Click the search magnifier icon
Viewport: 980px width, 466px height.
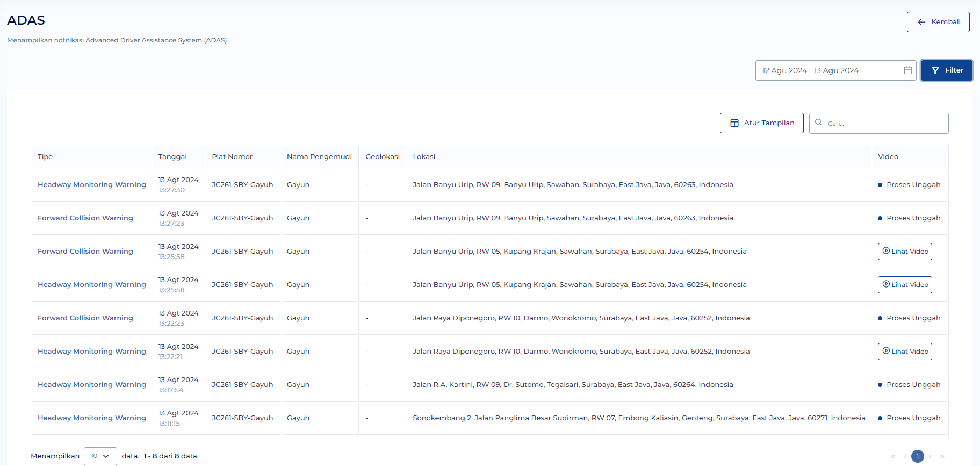click(818, 123)
